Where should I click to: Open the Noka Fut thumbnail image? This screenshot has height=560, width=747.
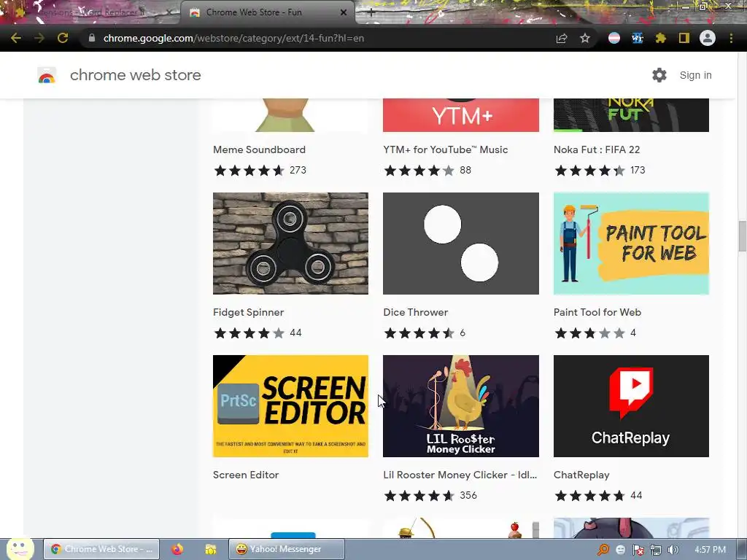click(x=631, y=115)
